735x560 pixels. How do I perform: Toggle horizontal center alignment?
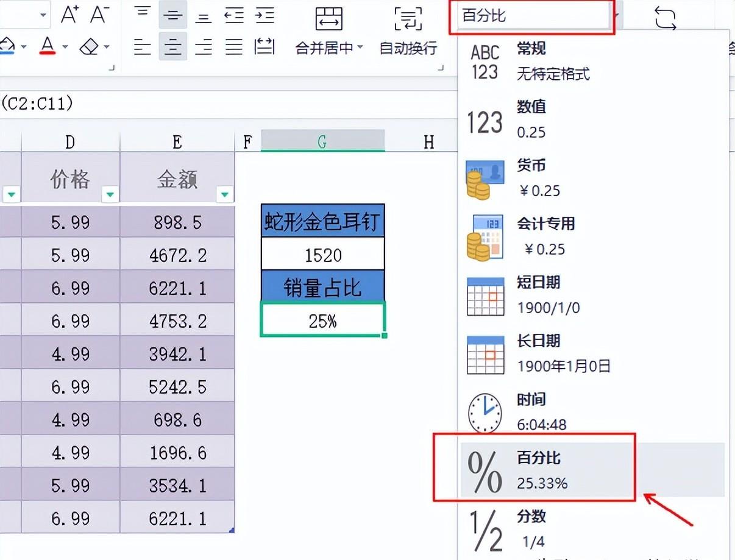pos(173,46)
